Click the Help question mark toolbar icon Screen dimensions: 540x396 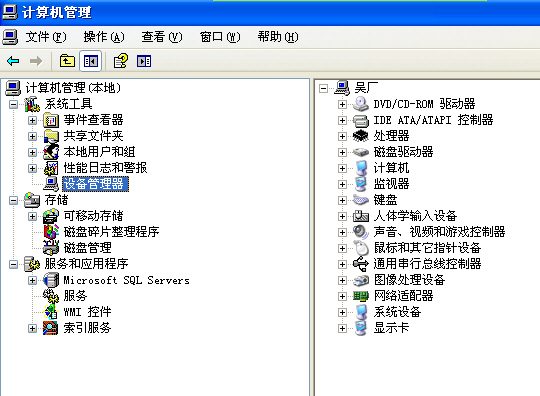(x=121, y=61)
